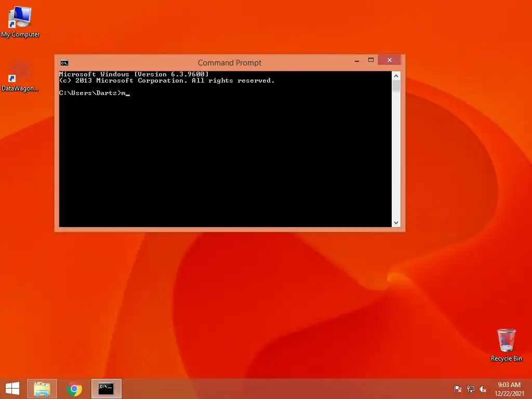Open the Windows Start button
This screenshot has height=399, width=532.
click(x=12, y=389)
